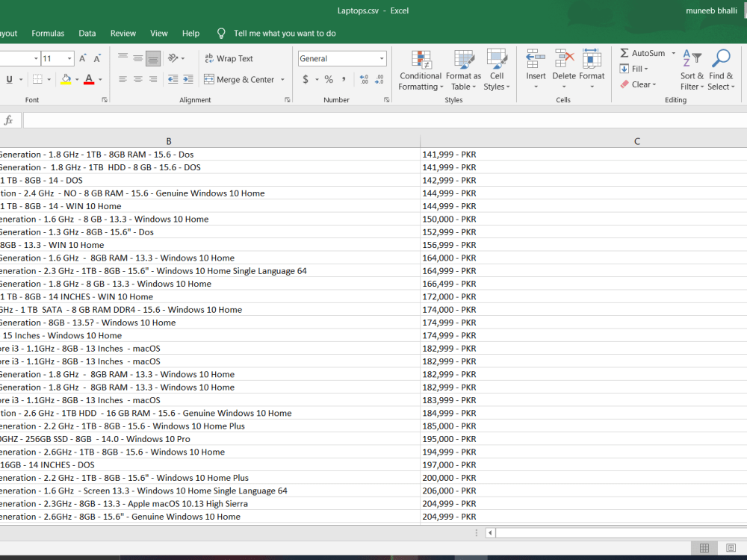Apply accounting dollar format
The width and height of the screenshot is (747, 560).
click(306, 80)
